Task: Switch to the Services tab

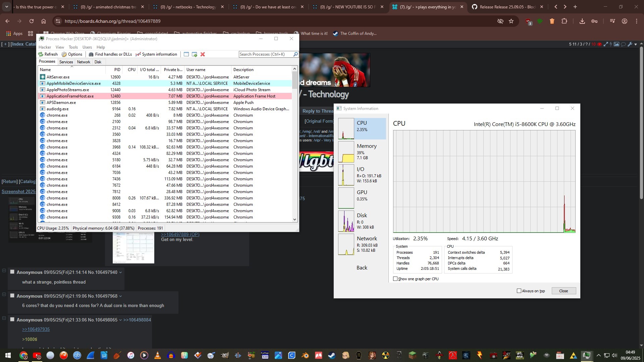Action: (x=66, y=62)
